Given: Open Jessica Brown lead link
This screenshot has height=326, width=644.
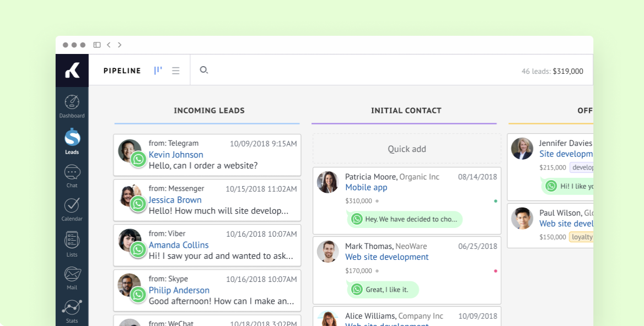Looking at the screenshot, I should pos(175,200).
